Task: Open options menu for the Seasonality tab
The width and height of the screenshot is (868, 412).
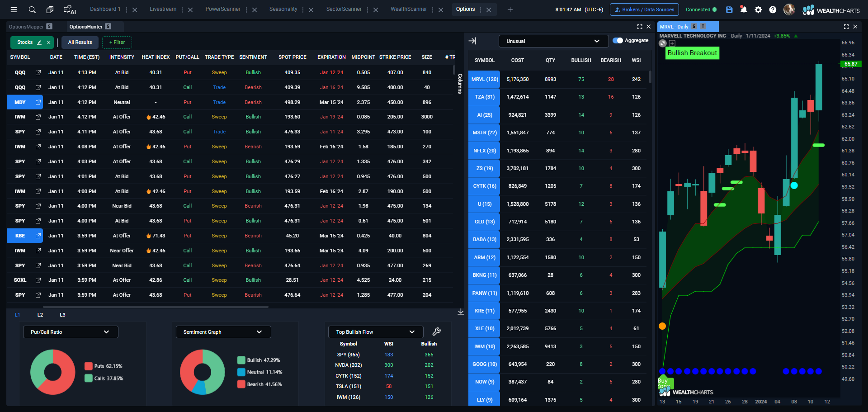Action: pos(303,9)
